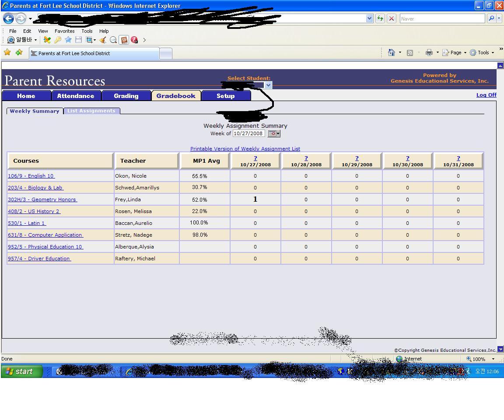Click the Log Off link

[x=486, y=95]
